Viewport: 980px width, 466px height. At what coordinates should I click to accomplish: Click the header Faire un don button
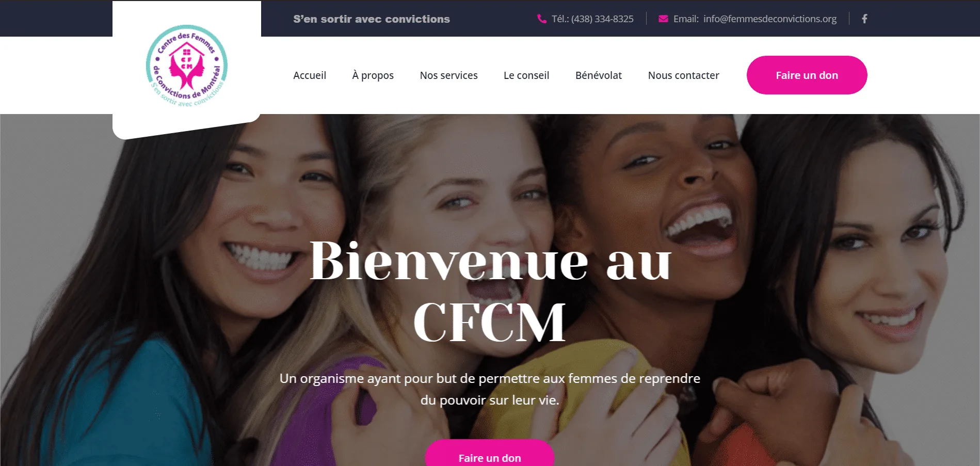coord(807,75)
